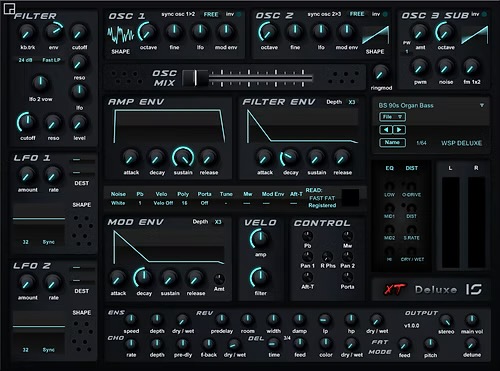Toggle OSC 2 inv LED
Image resolution: width=500 pixels, height=371 pixels.
[385, 14]
